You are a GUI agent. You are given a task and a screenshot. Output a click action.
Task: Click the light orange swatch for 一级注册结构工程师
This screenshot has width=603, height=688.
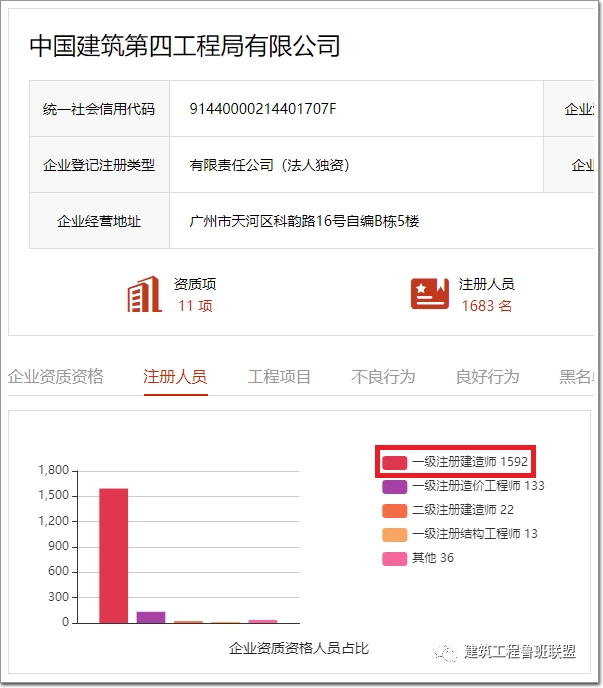pyautogui.click(x=395, y=534)
